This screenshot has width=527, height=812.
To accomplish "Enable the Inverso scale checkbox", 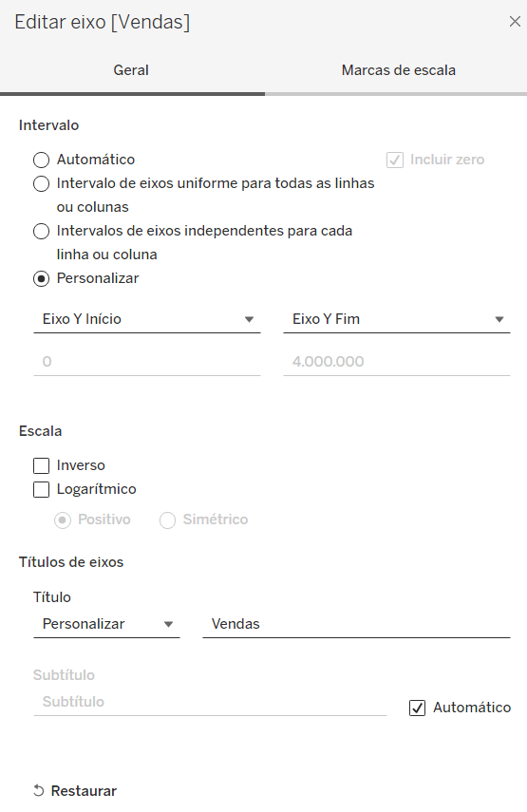I will pyautogui.click(x=42, y=465).
